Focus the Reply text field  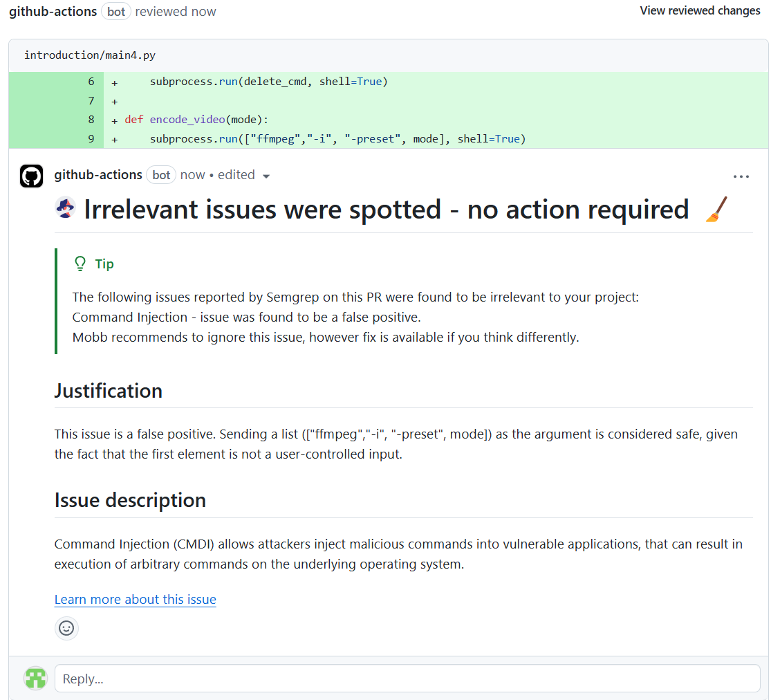407,679
